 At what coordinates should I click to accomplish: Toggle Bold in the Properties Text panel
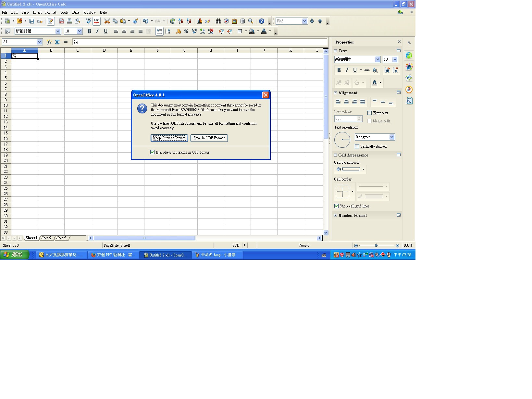339,70
